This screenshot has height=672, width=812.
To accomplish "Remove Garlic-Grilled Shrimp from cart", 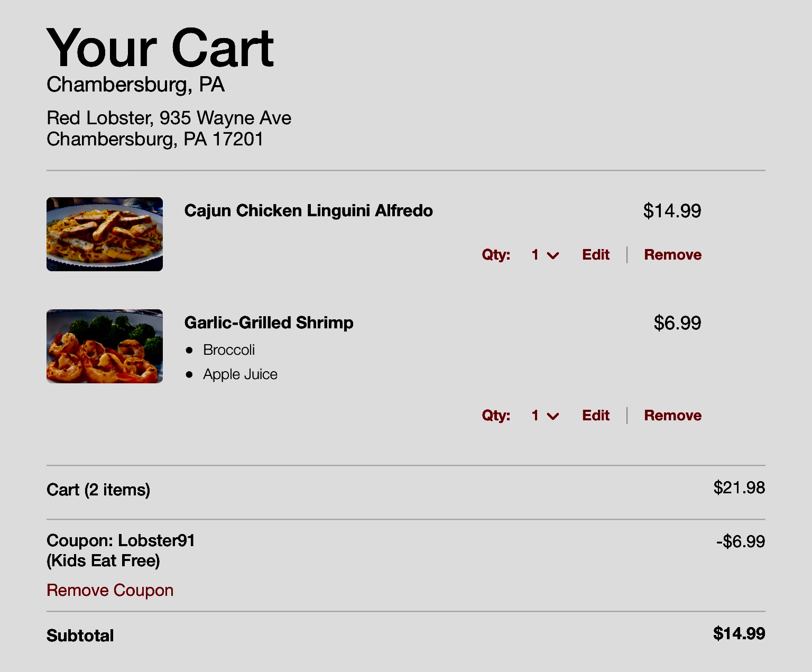I will click(x=672, y=416).
